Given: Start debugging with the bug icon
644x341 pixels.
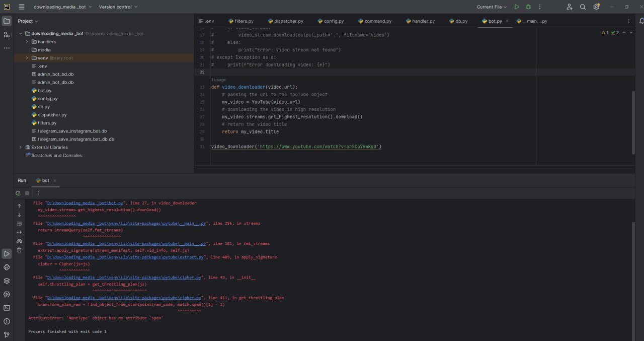Looking at the screenshot, I should (528, 7).
